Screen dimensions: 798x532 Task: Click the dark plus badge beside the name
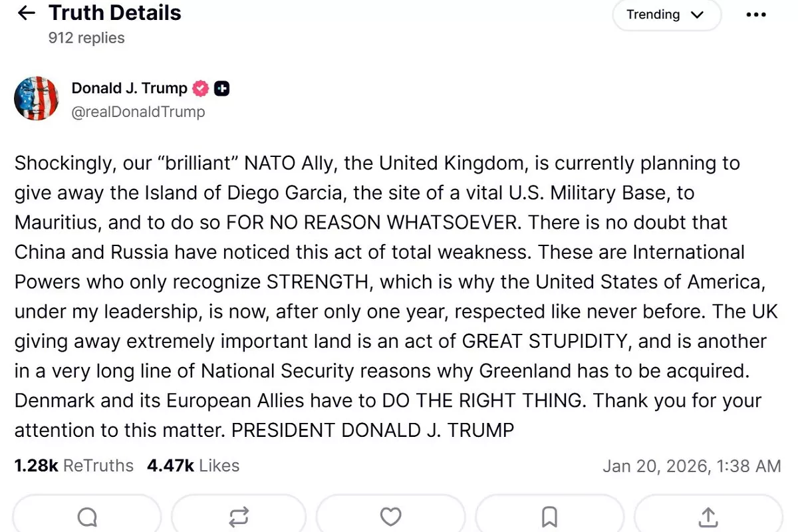point(221,88)
